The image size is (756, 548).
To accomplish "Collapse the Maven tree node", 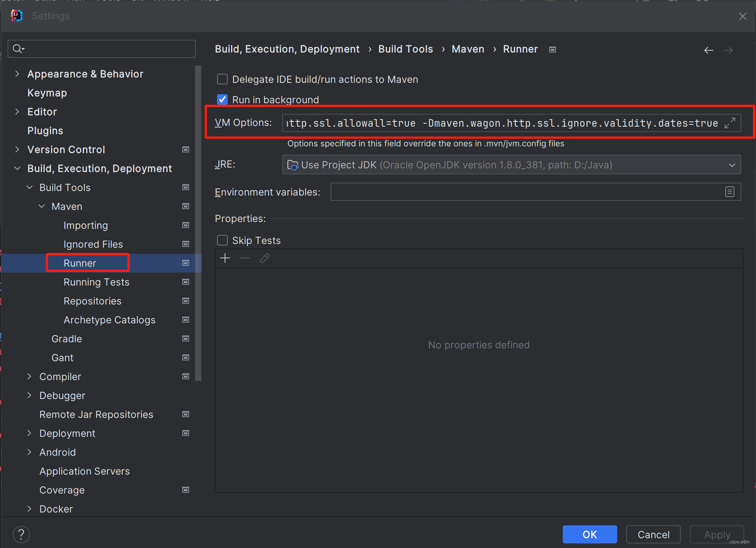I will 42,206.
